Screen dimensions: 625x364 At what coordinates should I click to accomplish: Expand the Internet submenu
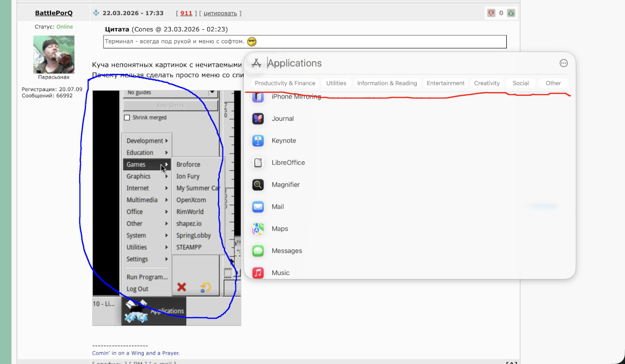(x=147, y=188)
